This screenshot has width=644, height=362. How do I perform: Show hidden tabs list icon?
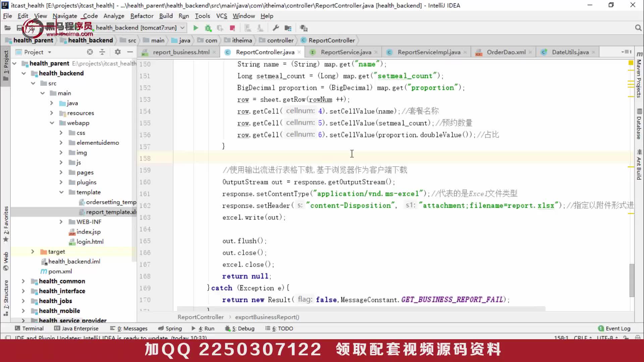point(626,52)
